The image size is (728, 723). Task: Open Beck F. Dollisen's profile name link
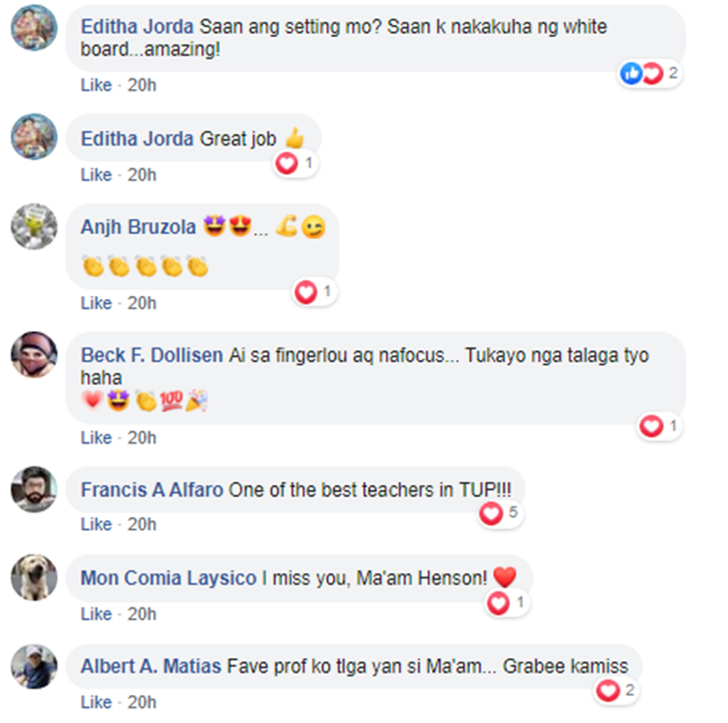click(x=151, y=355)
